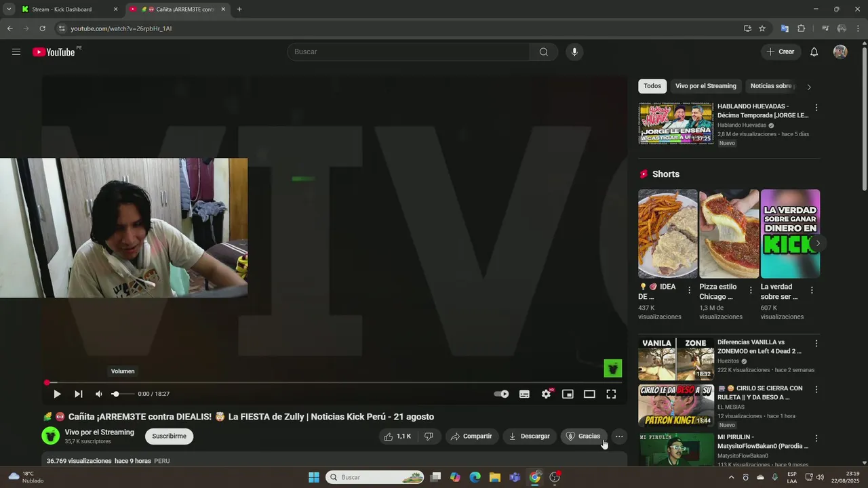868x488 pixels.
Task: Open options for La verdad sobre short
Action: (x=812, y=290)
